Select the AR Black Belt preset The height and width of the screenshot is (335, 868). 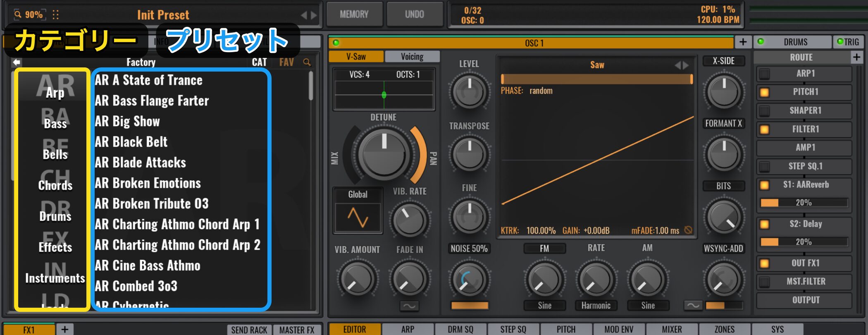(x=131, y=142)
